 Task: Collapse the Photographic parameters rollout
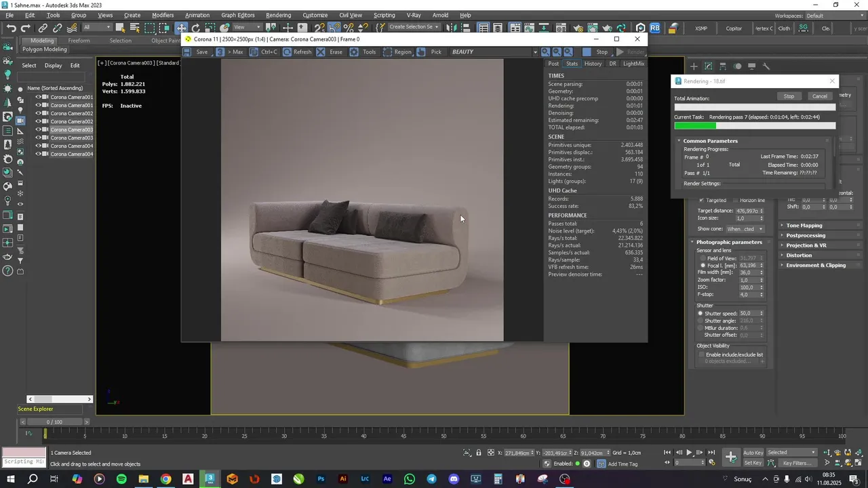(x=729, y=242)
